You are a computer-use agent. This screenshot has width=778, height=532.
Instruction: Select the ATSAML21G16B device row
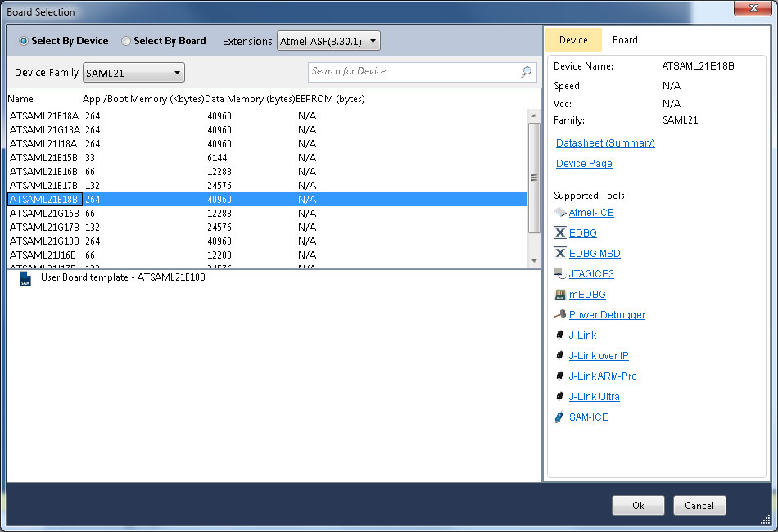click(268, 213)
